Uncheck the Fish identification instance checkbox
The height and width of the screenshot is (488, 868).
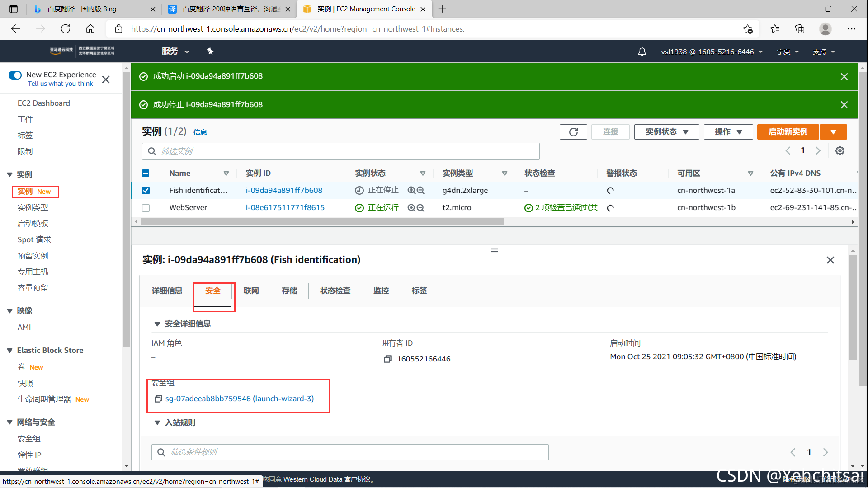click(x=146, y=190)
